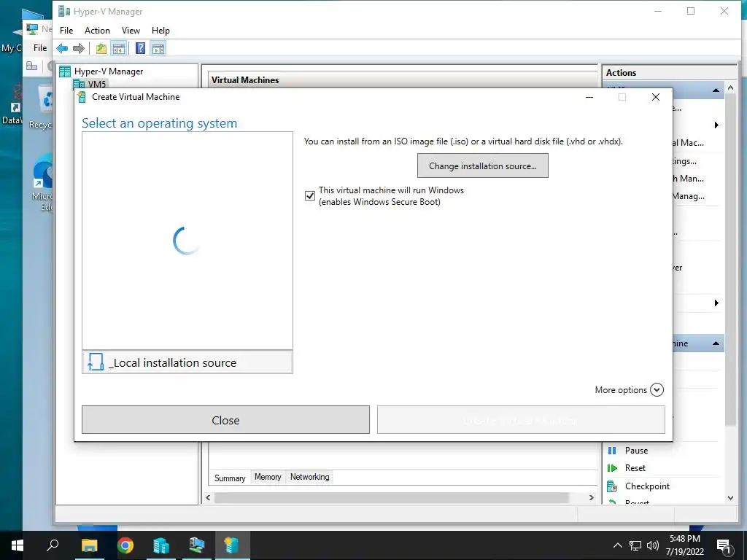Image resolution: width=747 pixels, height=560 pixels.
Task: Switch to the monitor app taskbar icon
Action: 196,545
